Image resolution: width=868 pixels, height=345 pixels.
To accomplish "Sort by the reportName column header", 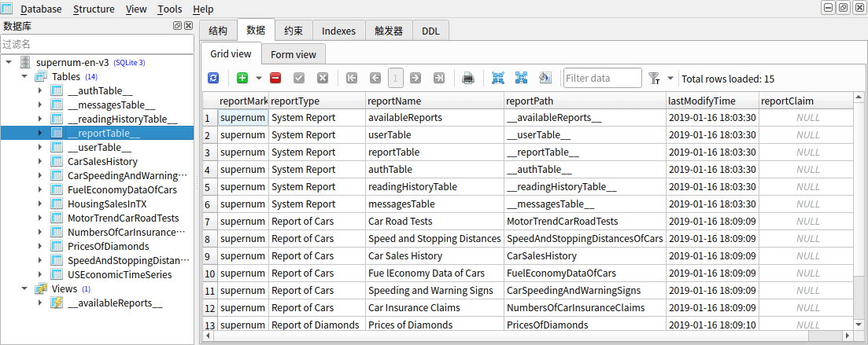I will pos(435,101).
